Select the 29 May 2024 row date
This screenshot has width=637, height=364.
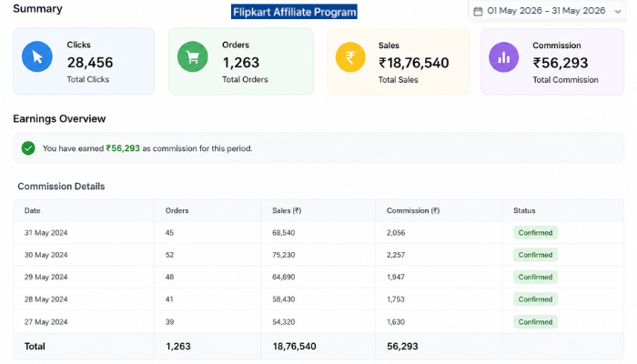(45, 277)
